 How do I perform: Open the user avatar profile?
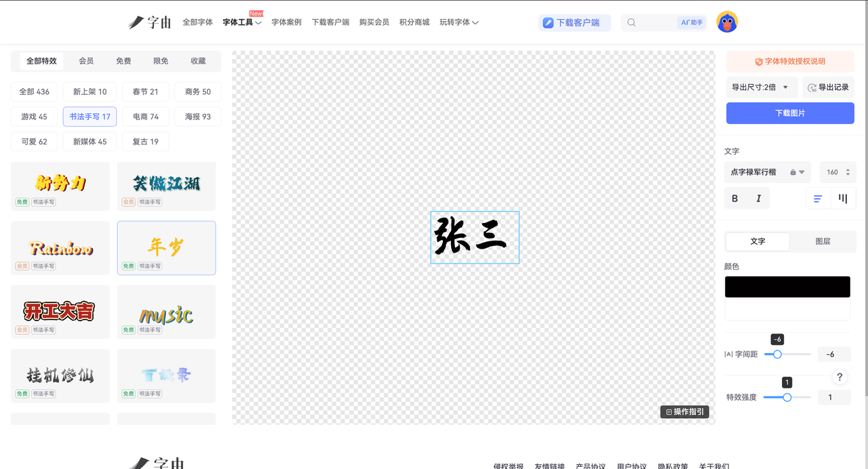(727, 22)
